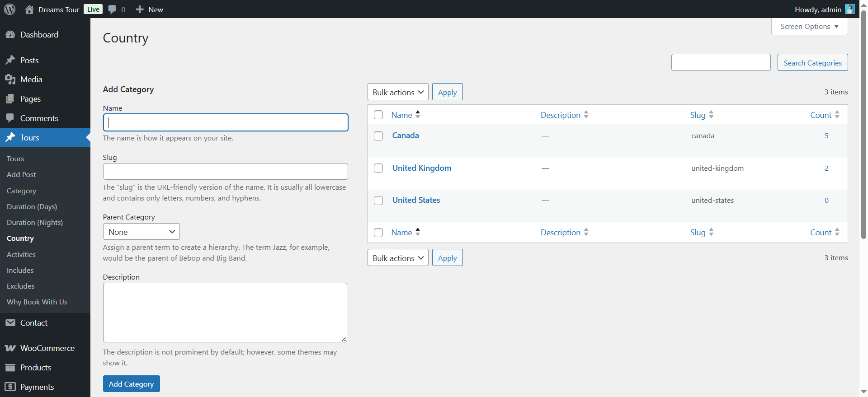Go to Duration (Days) submenu
This screenshot has width=868, height=397.
[32, 207]
